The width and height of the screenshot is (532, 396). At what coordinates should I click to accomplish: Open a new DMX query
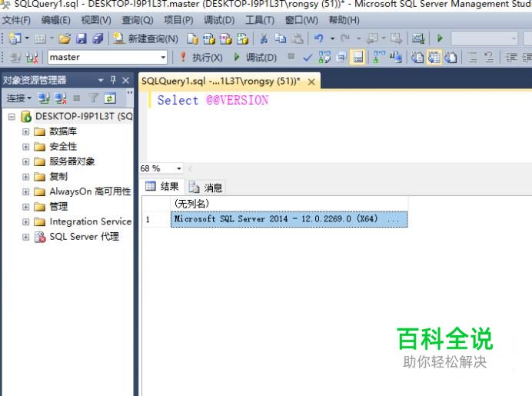tap(225, 38)
